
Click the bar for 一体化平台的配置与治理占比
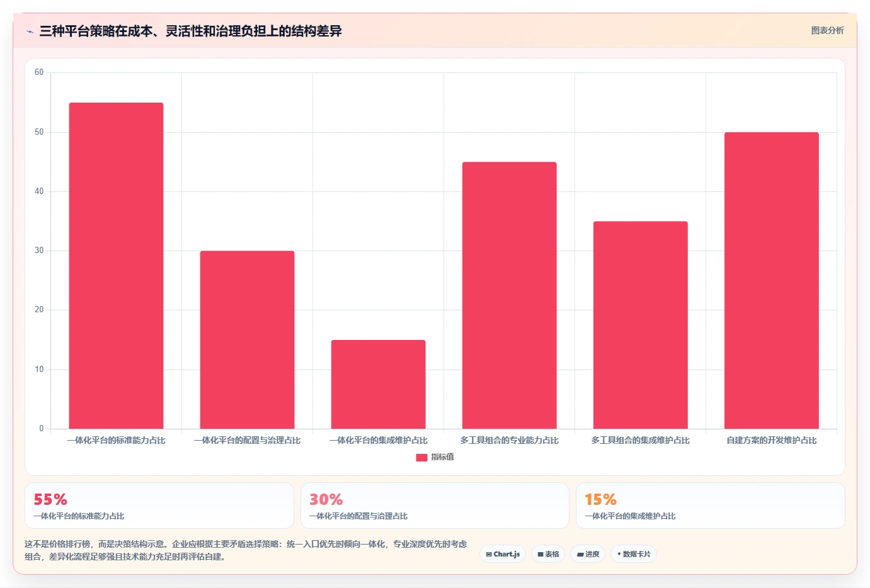pyautogui.click(x=247, y=340)
